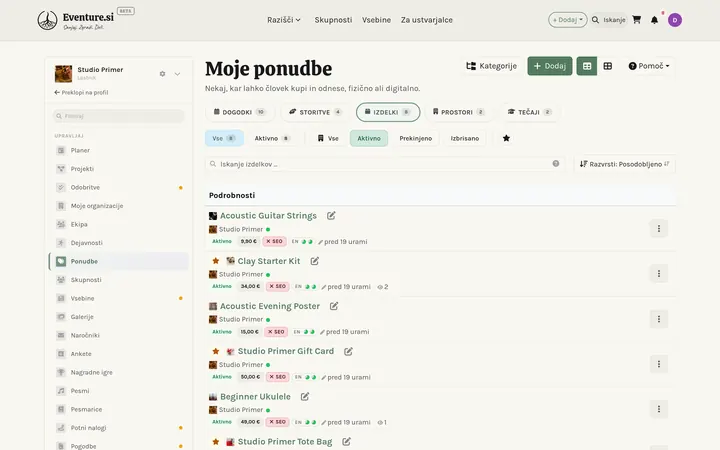This screenshot has width=720, height=450.
Task: Open three-dot menu for Acoustic Evening Poster
Action: (658, 319)
